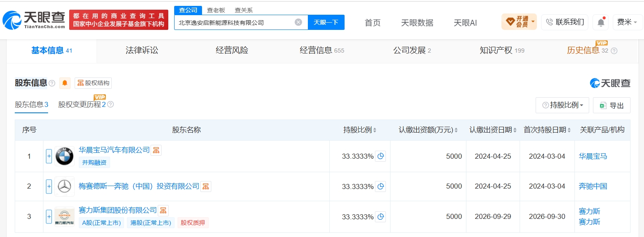
Task: Click pie chart icon in 赛力斯集团 shareholding row
Action: point(380,217)
